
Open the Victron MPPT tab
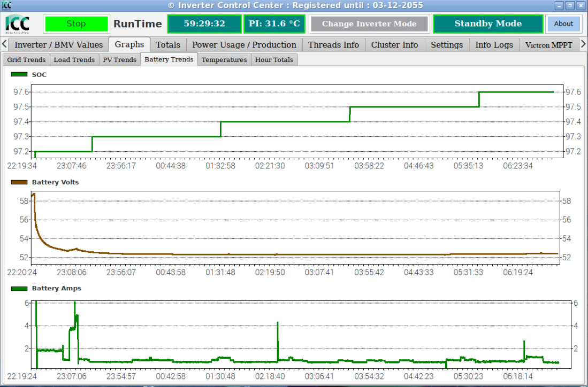[548, 45]
